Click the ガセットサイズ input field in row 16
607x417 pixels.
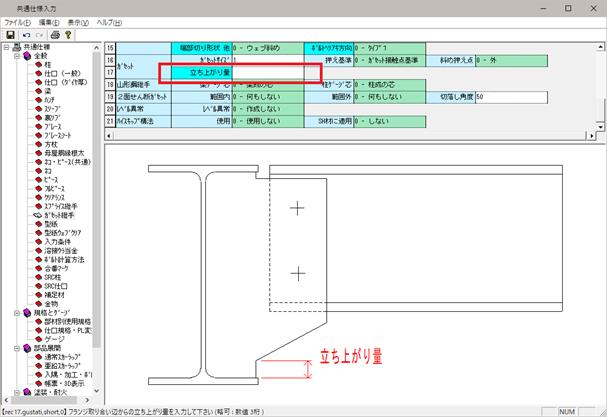(x=268, y=60)
